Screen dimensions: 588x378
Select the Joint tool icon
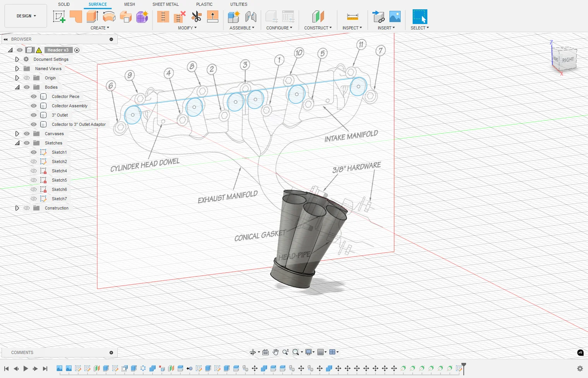coord(251,17)
